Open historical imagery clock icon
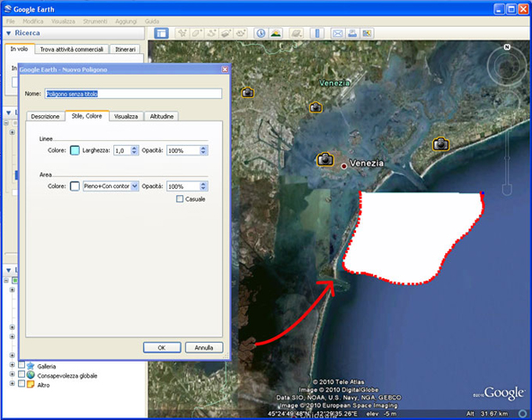This screenshot has width=532, height=420. pos(261,33)
